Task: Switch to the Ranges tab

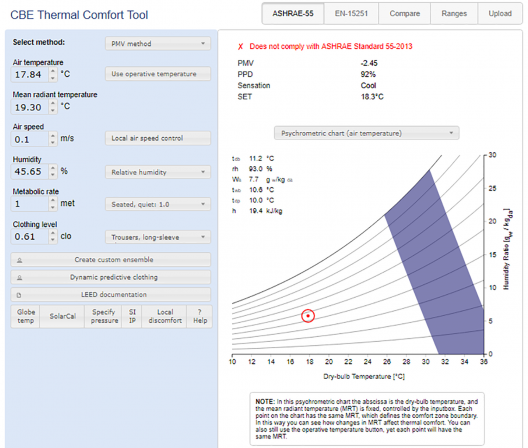Action: tap(454, 13)
